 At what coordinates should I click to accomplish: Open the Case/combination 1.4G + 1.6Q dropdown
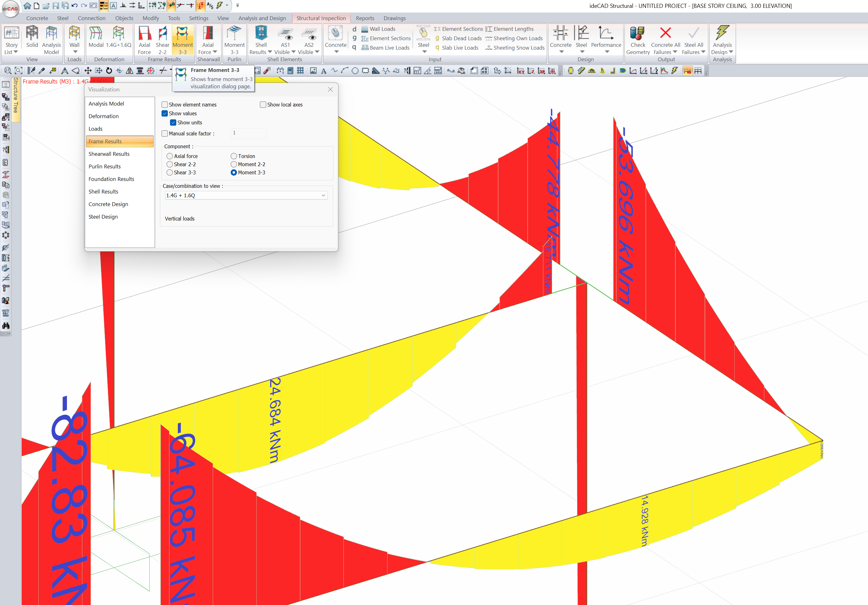pyautogui.click(x=246, y=195)
